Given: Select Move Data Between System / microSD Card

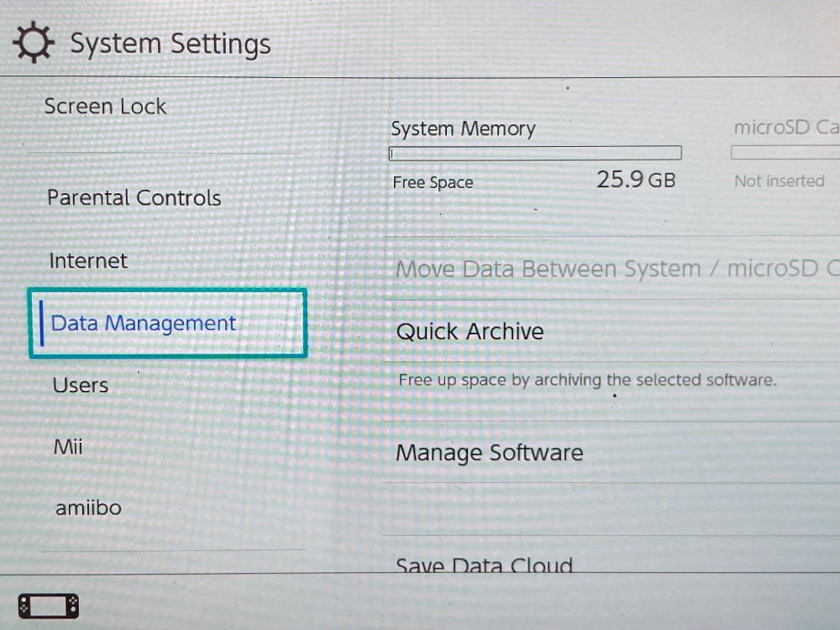Looking at the screenshot, I should coord(617,270).
